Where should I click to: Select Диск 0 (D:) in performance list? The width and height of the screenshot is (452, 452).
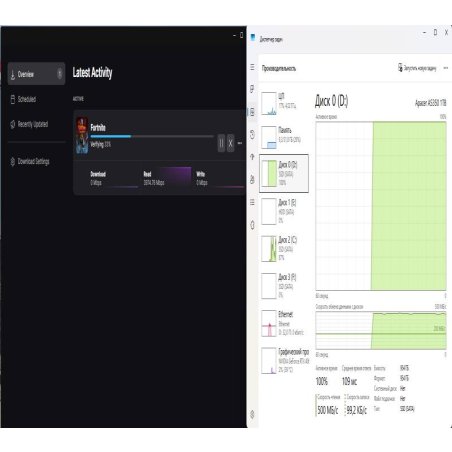pyautogui.click(x=284, y=173)
